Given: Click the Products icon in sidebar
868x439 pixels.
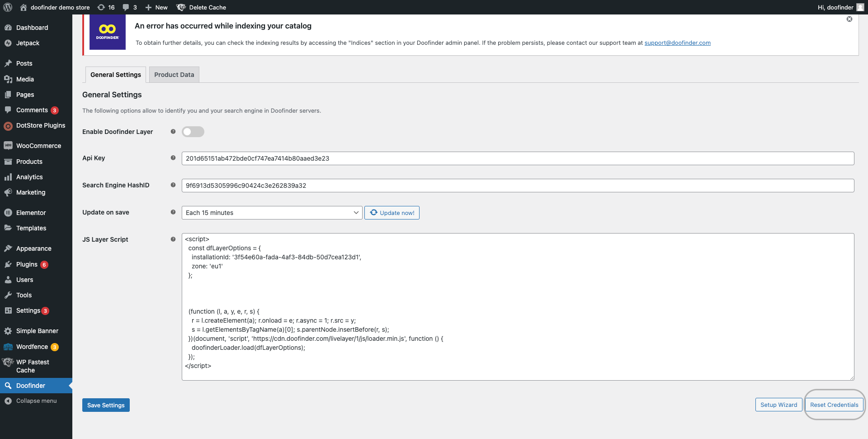Looking at the screenshot, I should (x=8, y=162).
